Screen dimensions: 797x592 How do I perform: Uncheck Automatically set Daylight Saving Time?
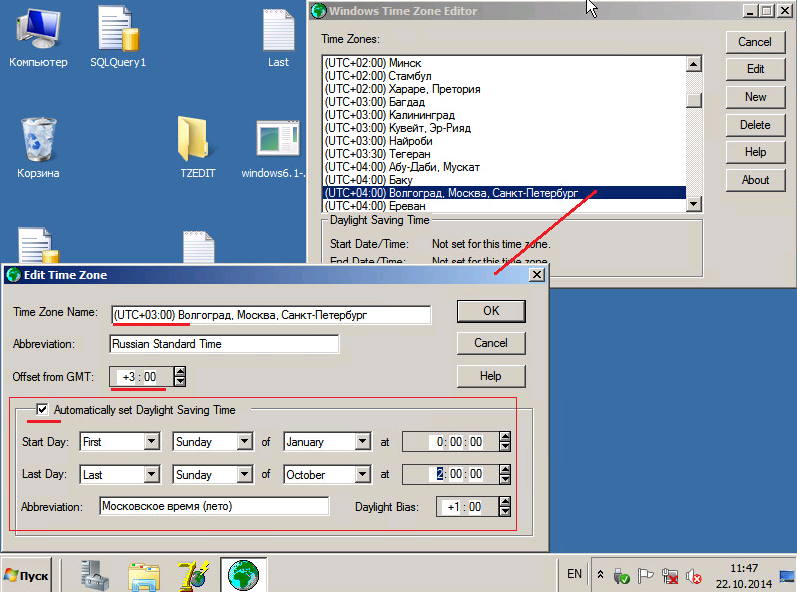pyautogui.click(x=42, y=409)
